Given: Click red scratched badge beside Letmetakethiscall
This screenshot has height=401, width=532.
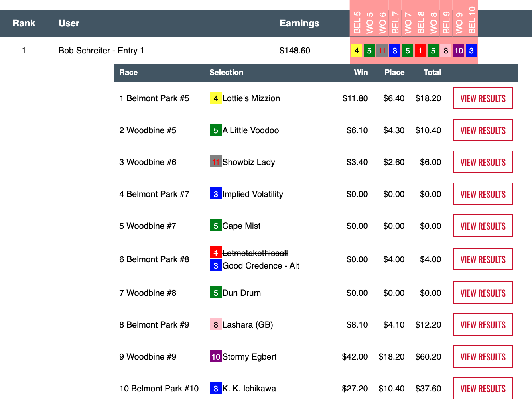Looking at the screenshot, I should (x=215, y=253).
